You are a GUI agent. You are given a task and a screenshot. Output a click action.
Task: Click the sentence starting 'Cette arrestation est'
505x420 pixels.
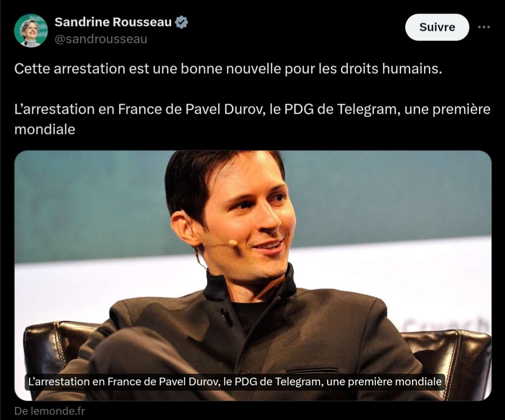coord(228,68)
